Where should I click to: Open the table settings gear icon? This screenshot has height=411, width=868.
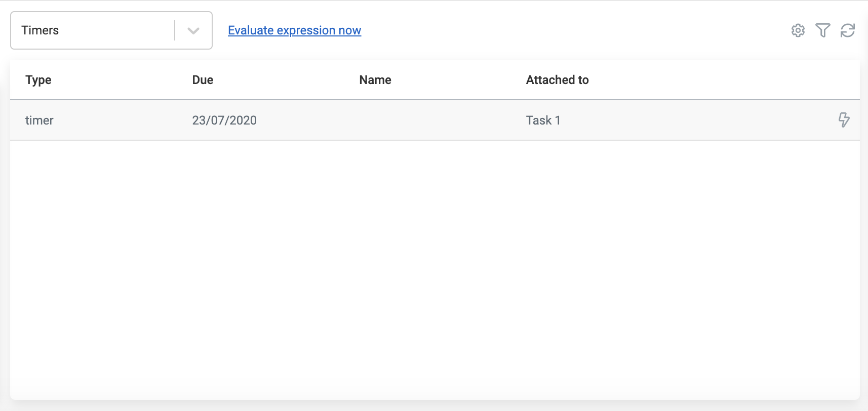798,30
